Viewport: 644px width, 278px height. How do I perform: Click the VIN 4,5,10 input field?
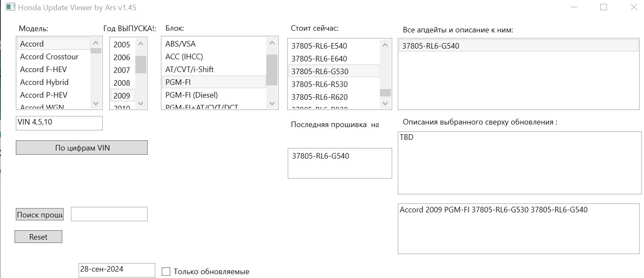pos(59,123)
